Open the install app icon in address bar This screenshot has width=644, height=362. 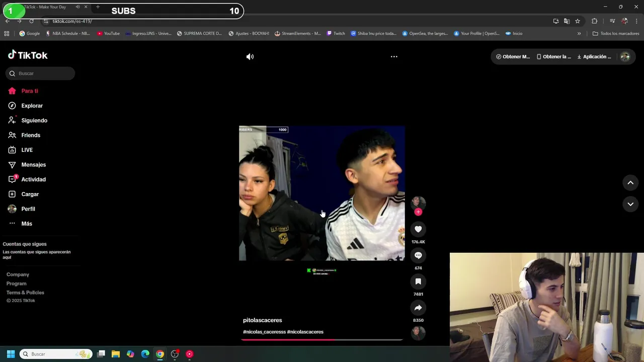(556, 21)
